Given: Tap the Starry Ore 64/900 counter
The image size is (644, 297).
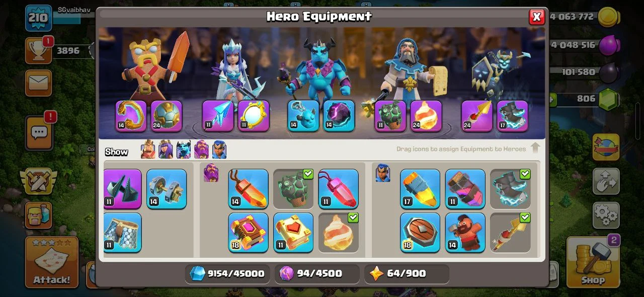Looking at the screenshot, I should (x=407, y=273).
